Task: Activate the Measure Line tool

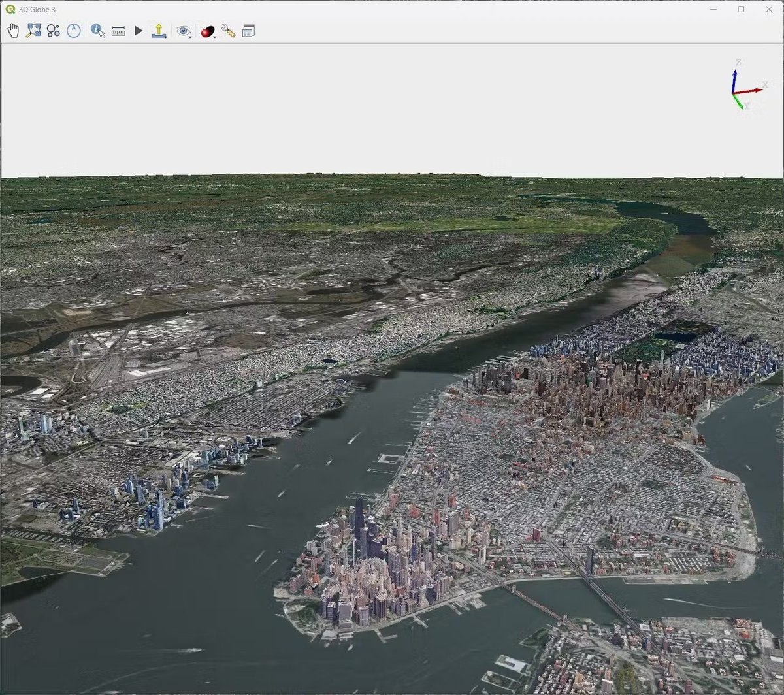Action: [118, 29]
